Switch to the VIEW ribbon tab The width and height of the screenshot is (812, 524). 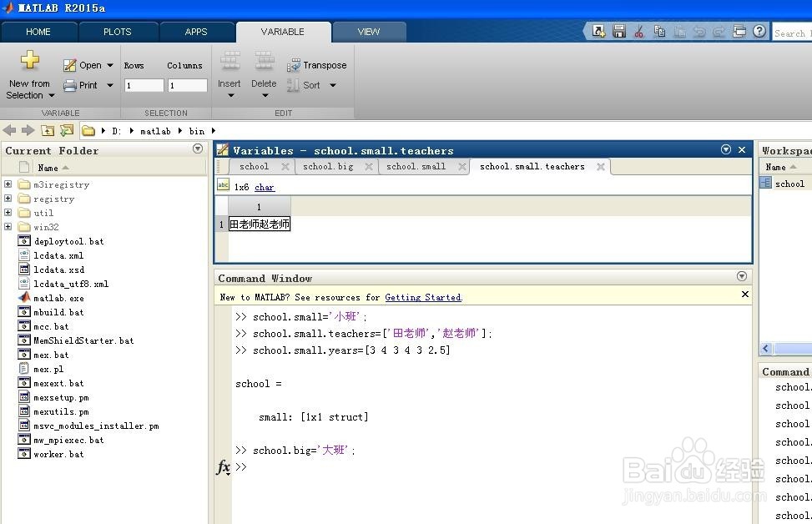coord(369,32)
